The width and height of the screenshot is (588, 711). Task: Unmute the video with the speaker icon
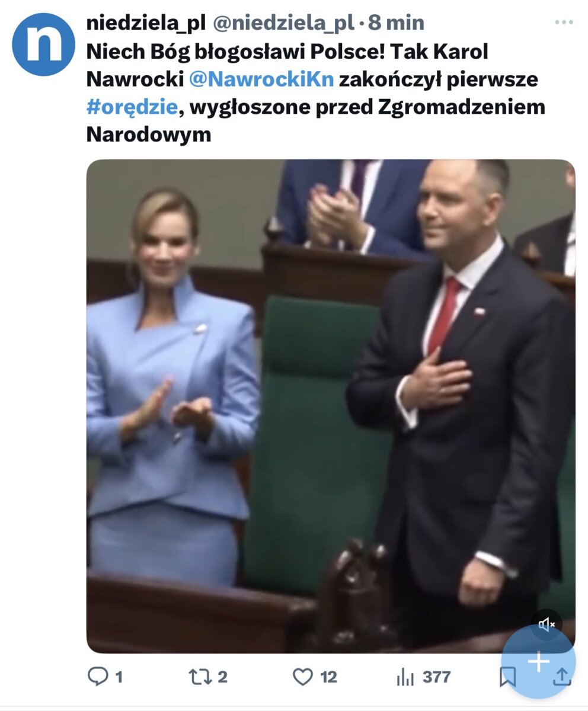pos(546,624)
